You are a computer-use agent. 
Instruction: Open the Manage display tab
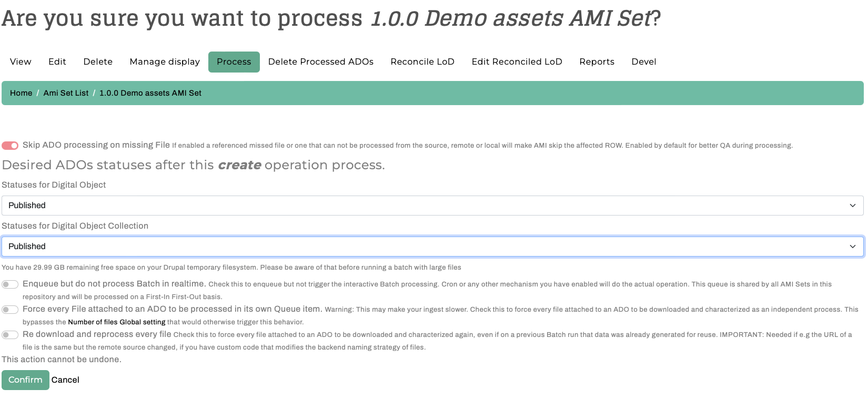(165, 62)
